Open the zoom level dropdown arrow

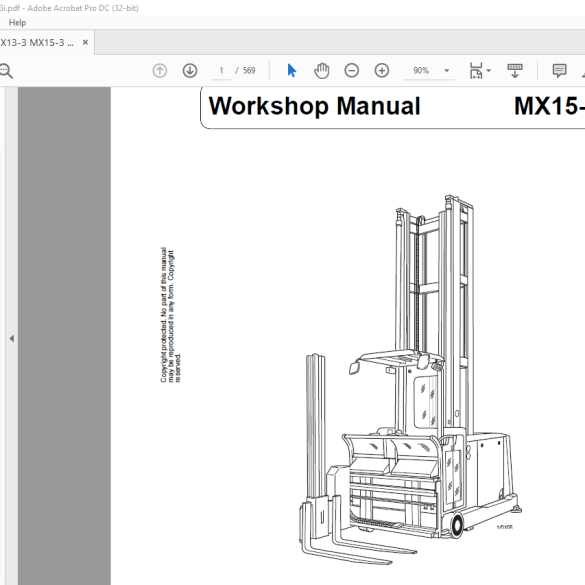[447, 71]
